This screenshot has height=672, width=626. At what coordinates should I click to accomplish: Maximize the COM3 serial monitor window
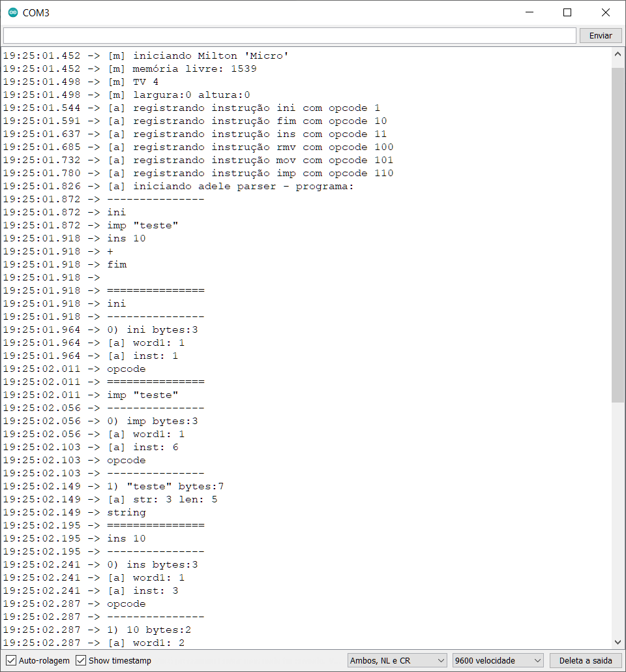point(567,12)
